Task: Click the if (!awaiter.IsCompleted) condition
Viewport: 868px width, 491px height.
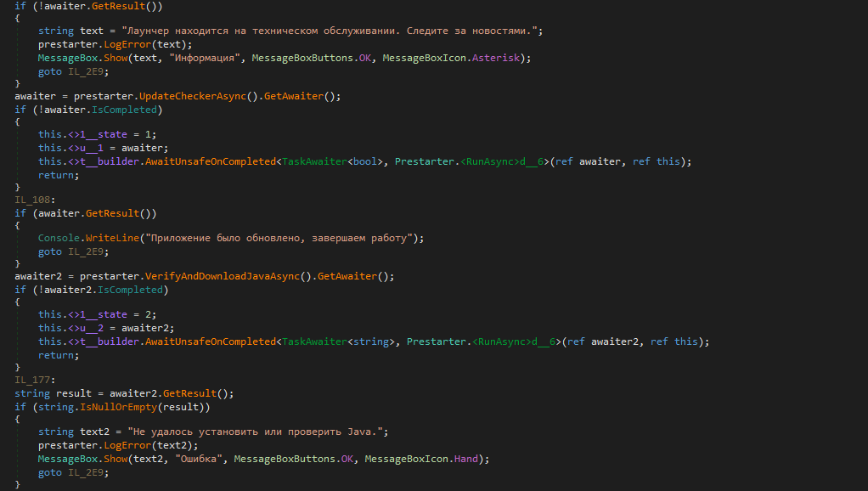Action: [x=88, y=110]
